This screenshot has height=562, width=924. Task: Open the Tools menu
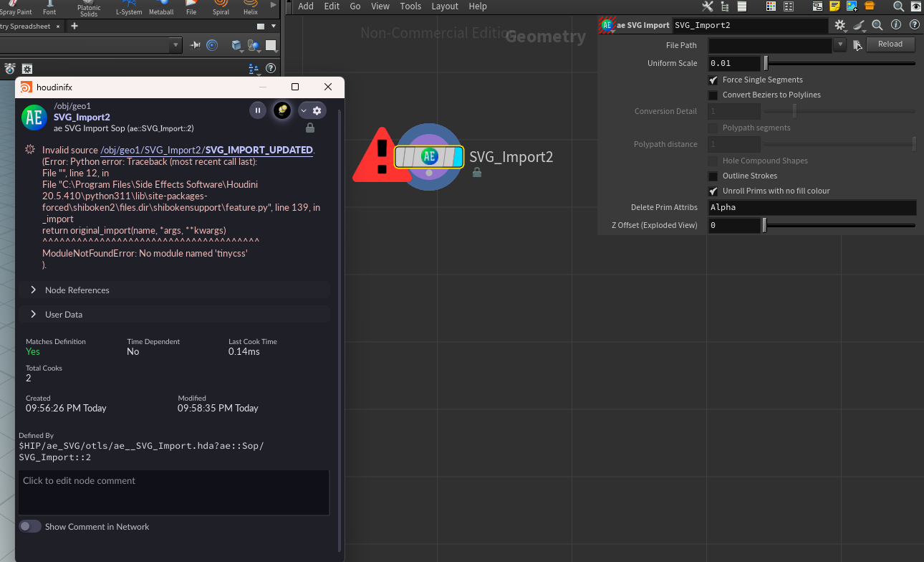(410, 6)
